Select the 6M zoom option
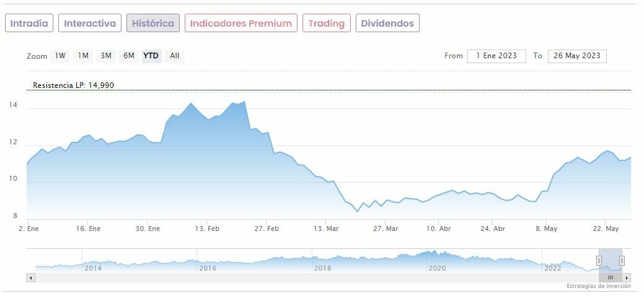The width and height of the screenshot is (644, 296). point(129,56)
